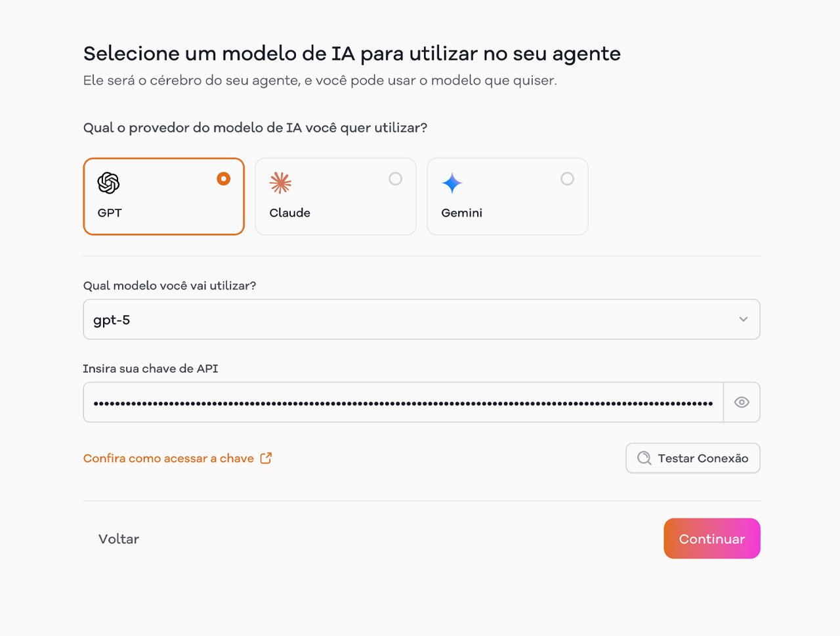The width and height of the screenshot is (840, 636).
Task: Select the Claude provider radio button
Action: 395,178
